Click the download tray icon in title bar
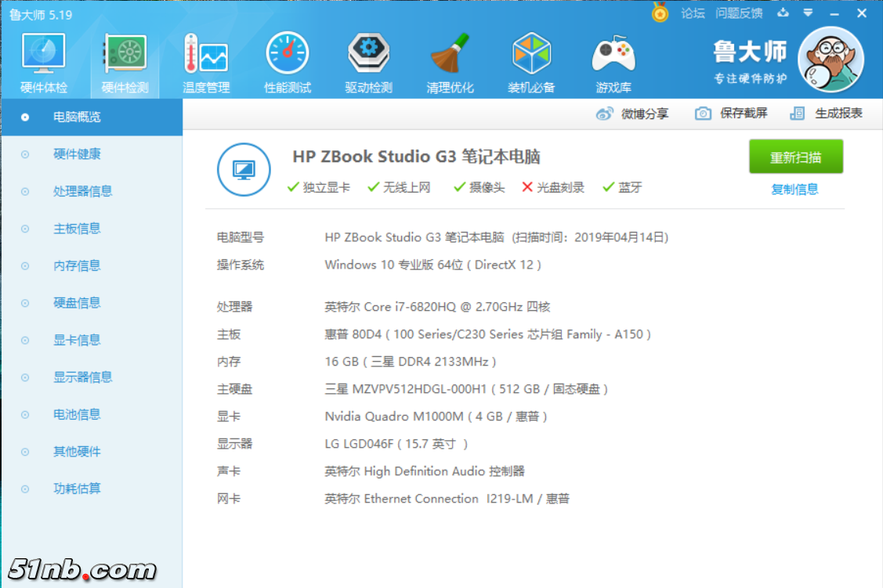The width and height of the screenshot is (883, 588). point(783,13)
